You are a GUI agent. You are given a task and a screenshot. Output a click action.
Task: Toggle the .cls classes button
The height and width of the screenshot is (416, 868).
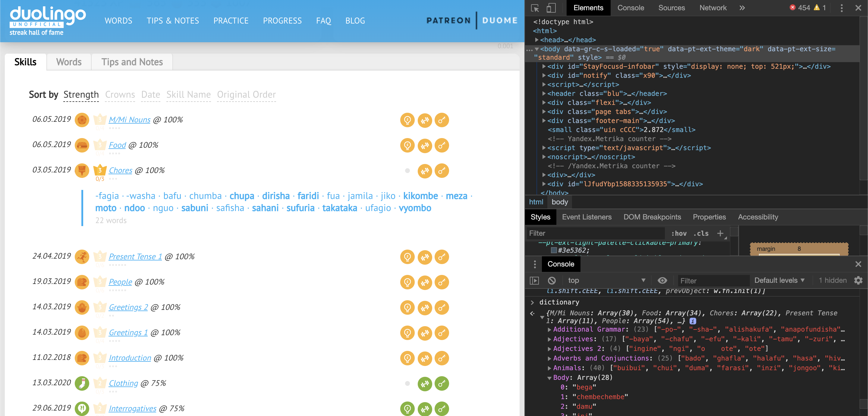coord(701,233)
